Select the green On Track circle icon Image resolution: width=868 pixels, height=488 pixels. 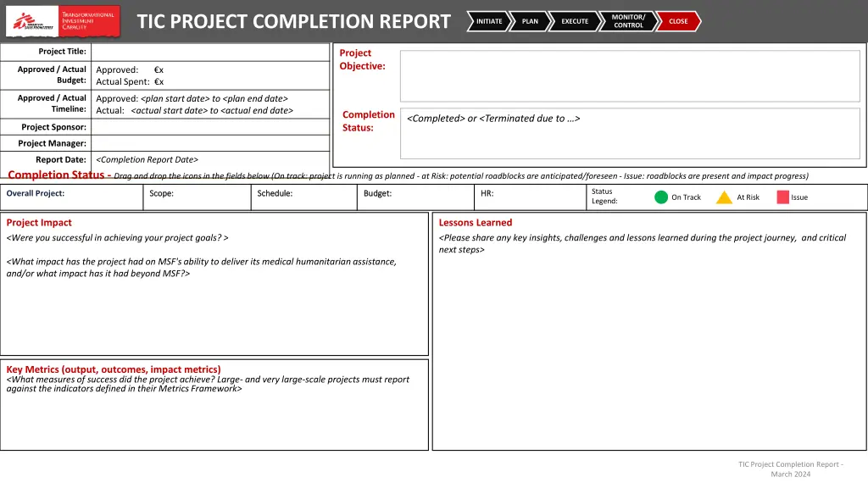click(661, 197)
